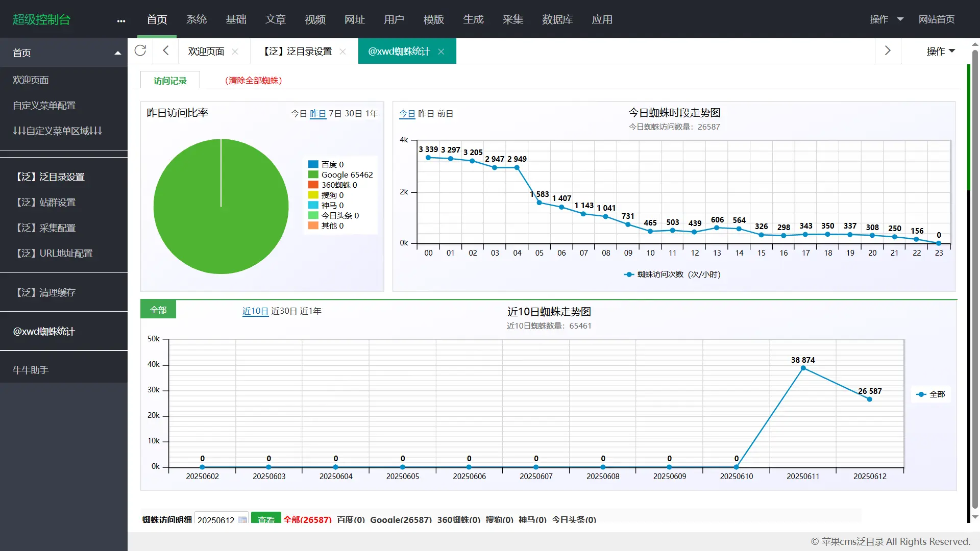Viewport: 980px width, 551px height.
Task: Open the date picker calendar icon
Action: point(242,520)
